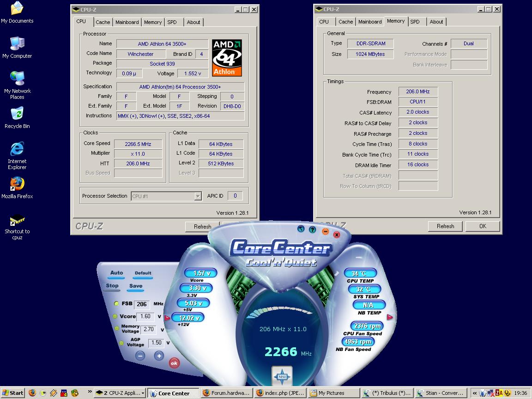Click the NB Fan Speed 4963 rpm reading

pos(357,342)
